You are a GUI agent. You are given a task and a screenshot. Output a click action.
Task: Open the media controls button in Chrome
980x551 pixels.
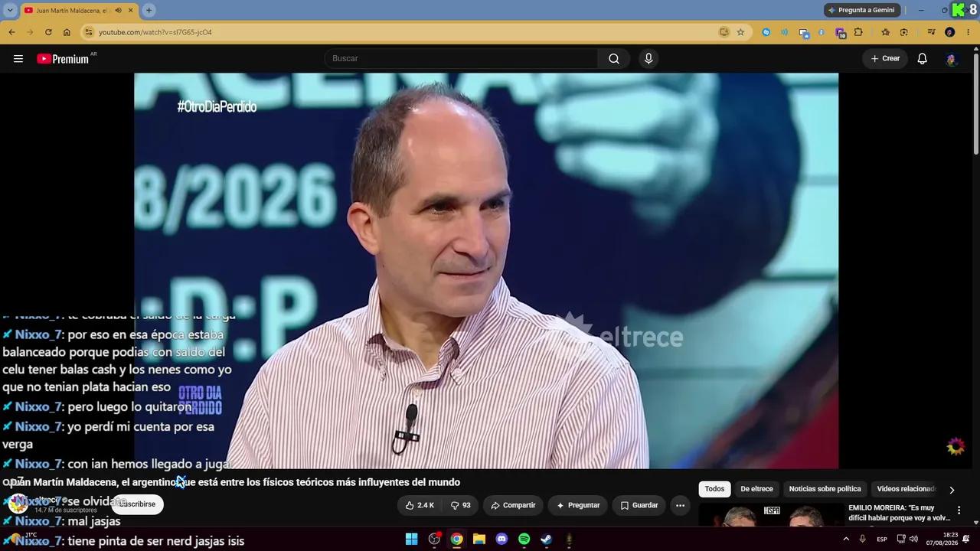[x=931, y=32]
